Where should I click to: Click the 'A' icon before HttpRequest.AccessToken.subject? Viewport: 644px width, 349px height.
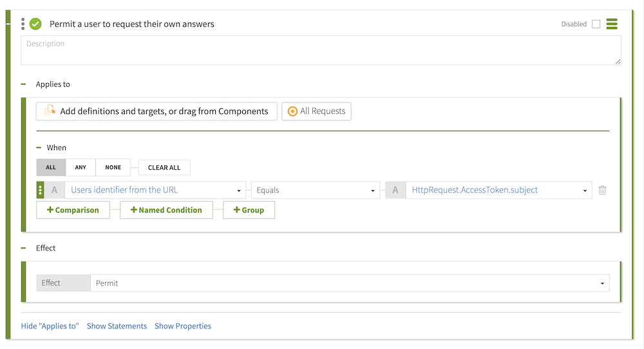395,190
